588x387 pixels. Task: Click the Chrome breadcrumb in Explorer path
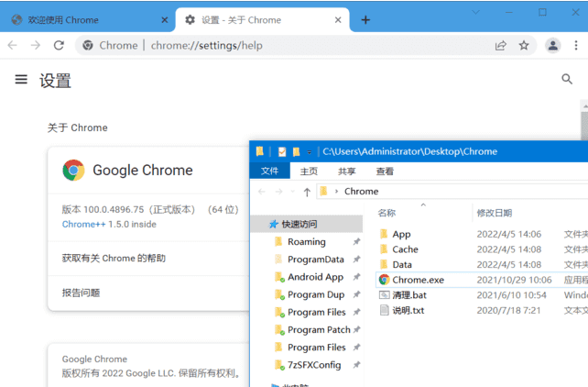click(x=362, y=192)
